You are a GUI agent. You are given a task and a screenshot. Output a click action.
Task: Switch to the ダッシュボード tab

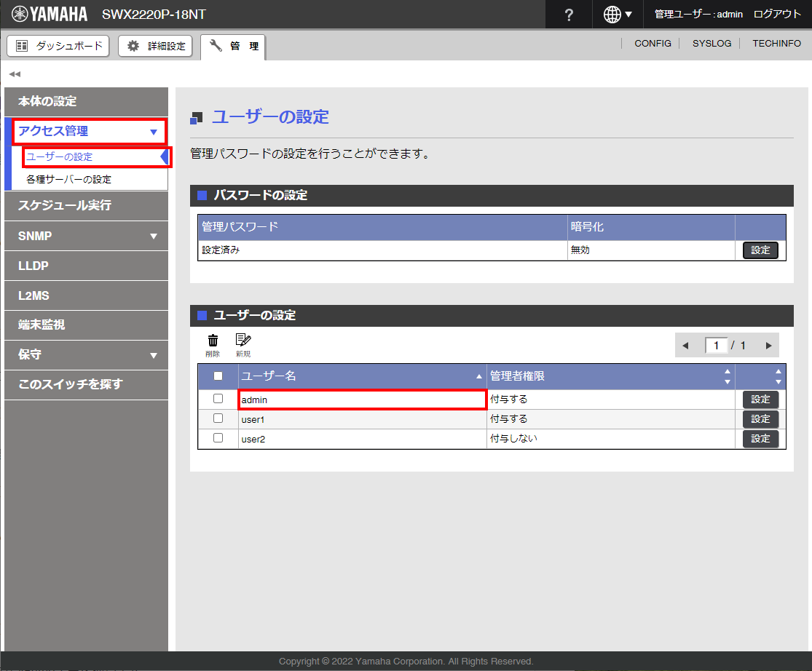[58, 46]
